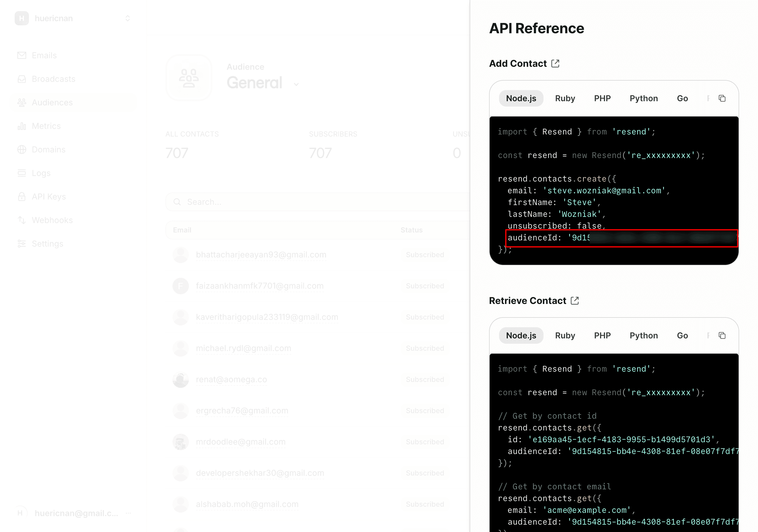Image resolution: width=758 pixels, height=532 pixels.
Task: Copy the Retrieve Contact code snippet
Action: click(722, 335)
